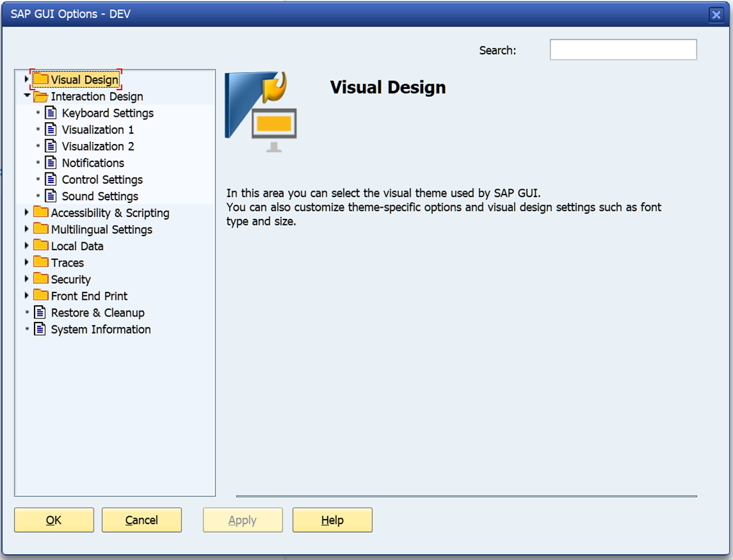Expand the Front End Print node

point(26,295)
